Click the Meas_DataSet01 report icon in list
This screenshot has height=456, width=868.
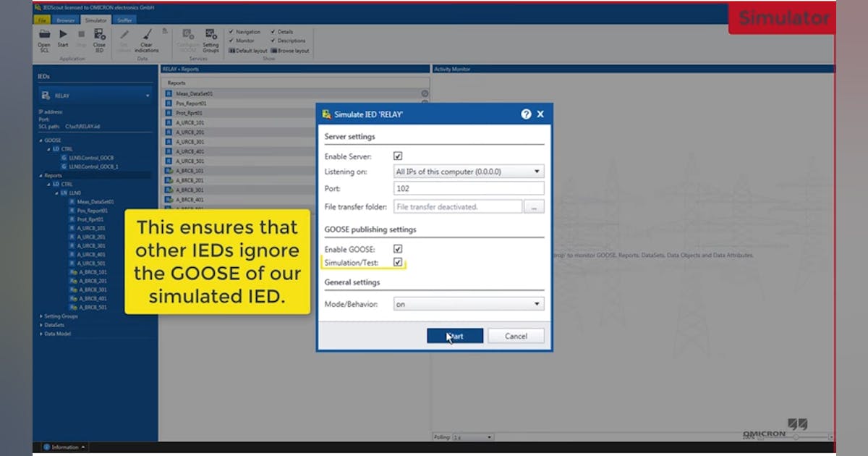click(169, 94)
